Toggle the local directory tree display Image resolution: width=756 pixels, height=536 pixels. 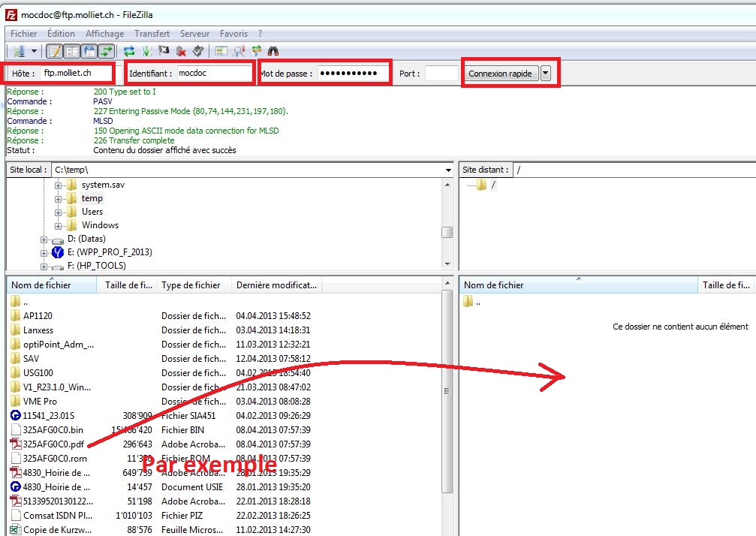pyautogui.click(x=72, y=51)
